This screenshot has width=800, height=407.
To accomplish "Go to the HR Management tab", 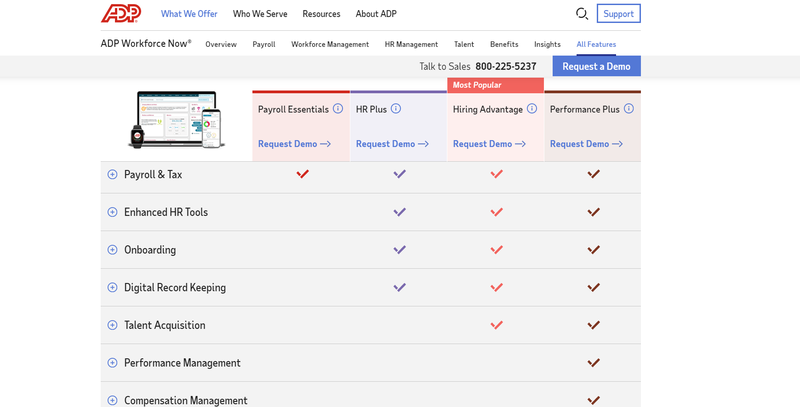I will 411,44.
